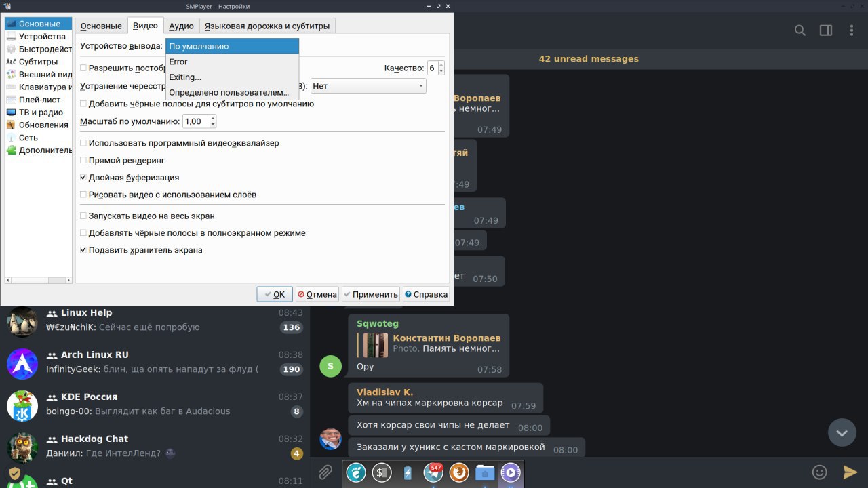
Task: Click the paperclip attach file icon
Action: point(325,472)
